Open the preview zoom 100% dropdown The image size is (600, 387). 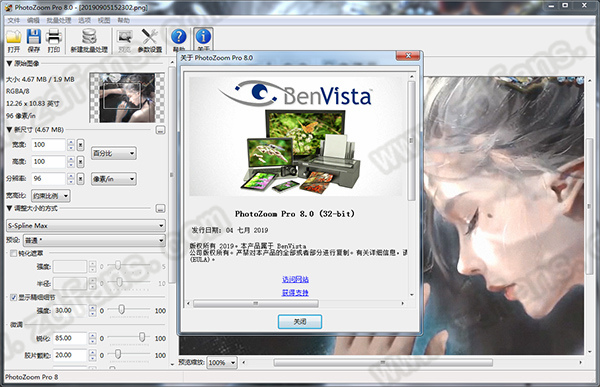(x=222, y=363)
